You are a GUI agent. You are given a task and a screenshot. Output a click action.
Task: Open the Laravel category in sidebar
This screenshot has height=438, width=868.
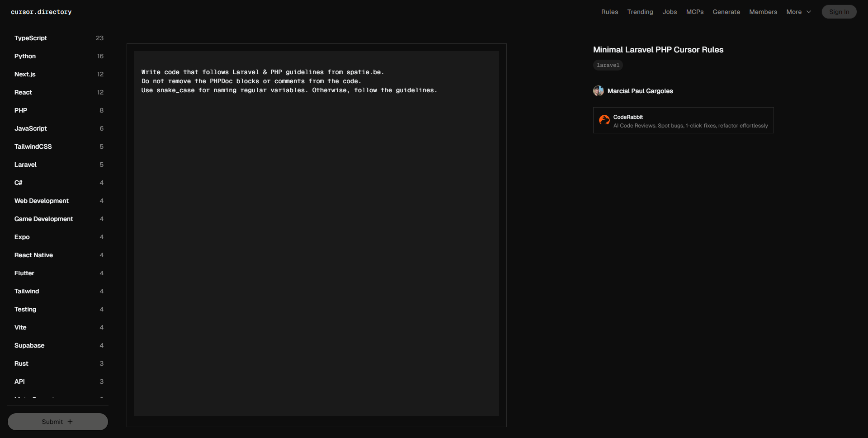pos(25,165)
